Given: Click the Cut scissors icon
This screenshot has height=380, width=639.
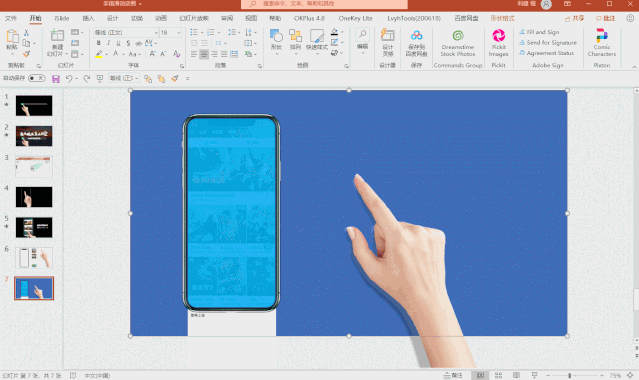Looking at the screenshot, I should 26,33.
